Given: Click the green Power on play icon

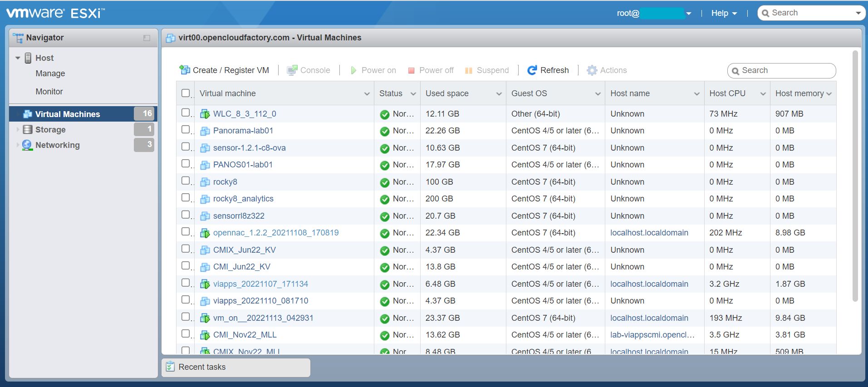Looking at the screenshot, I should tap(353, 70).
